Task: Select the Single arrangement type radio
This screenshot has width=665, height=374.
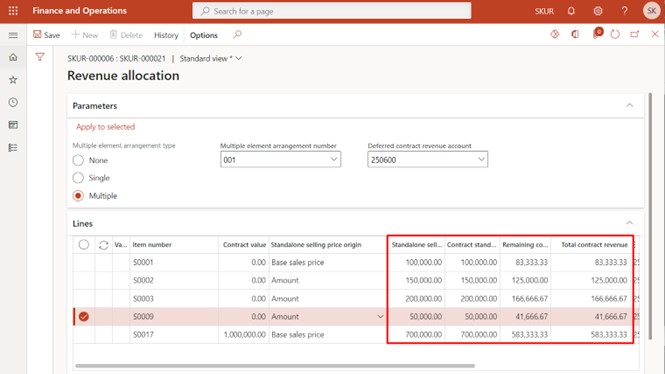Action: (78, 178)
